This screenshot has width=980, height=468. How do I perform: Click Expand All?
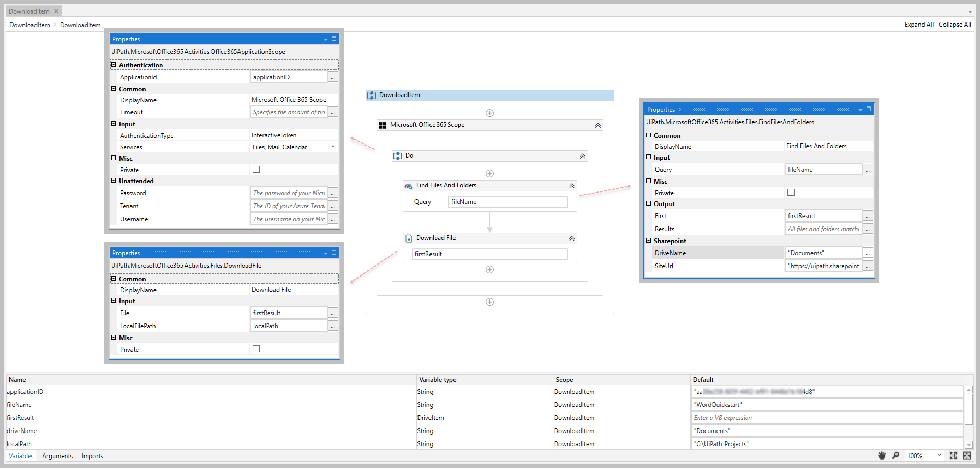[919, 25]
